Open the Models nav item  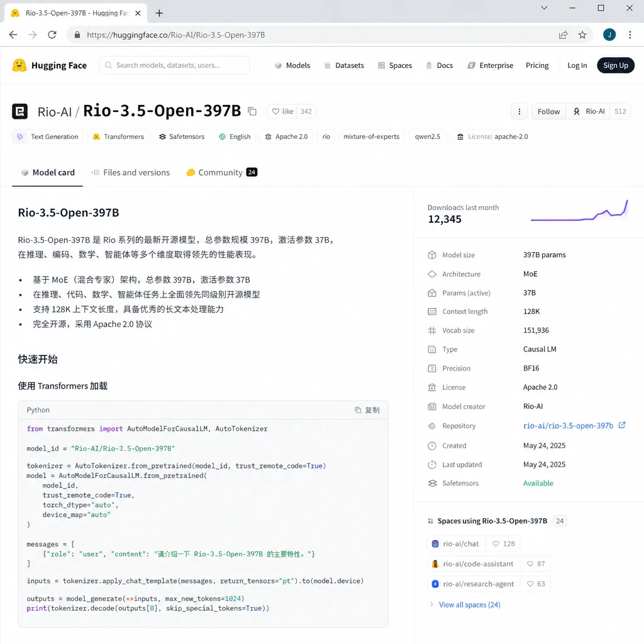(292, 65)
